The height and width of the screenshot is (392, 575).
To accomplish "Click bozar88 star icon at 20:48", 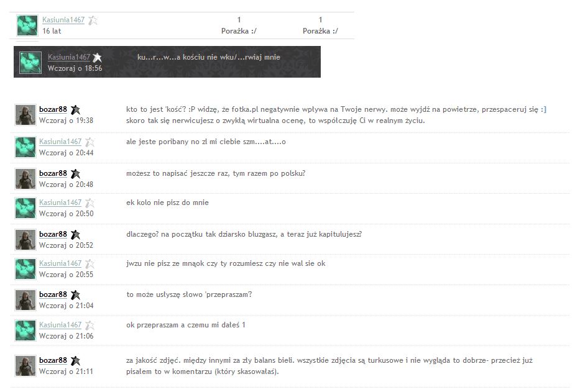I will point(75,174).
